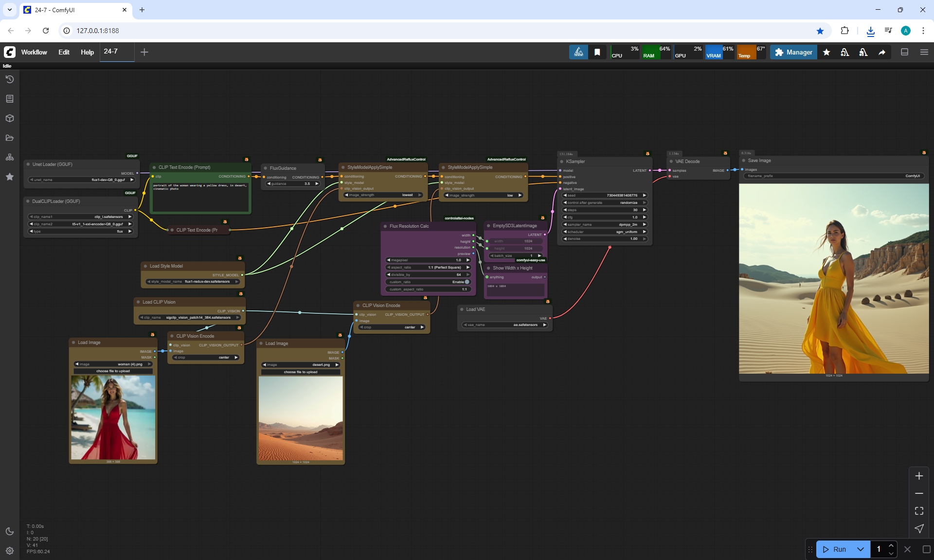Open the workflows folder sidebar icon
The image size is (934, 560).
[10, 138]
